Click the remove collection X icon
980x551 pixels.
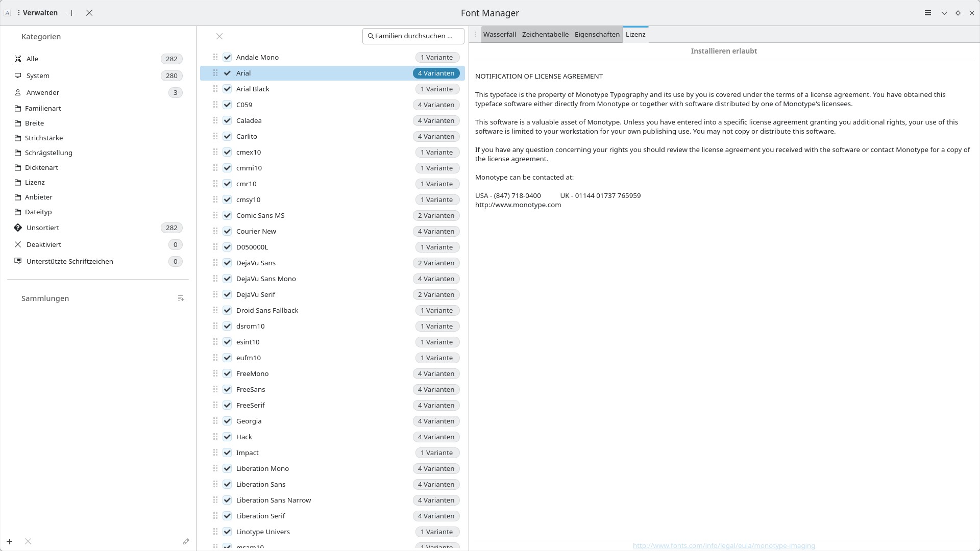28,541
